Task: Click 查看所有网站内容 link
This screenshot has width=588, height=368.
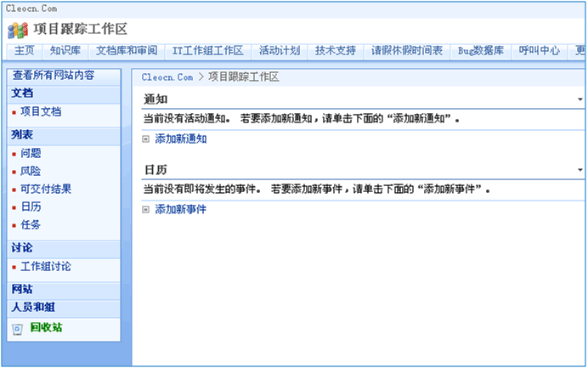Action: click(54, 76)
